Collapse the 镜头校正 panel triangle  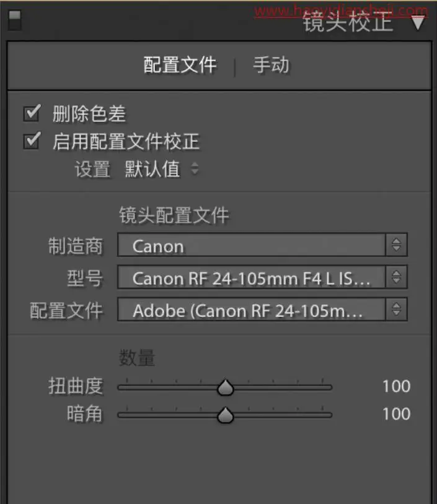click(418, 22)
